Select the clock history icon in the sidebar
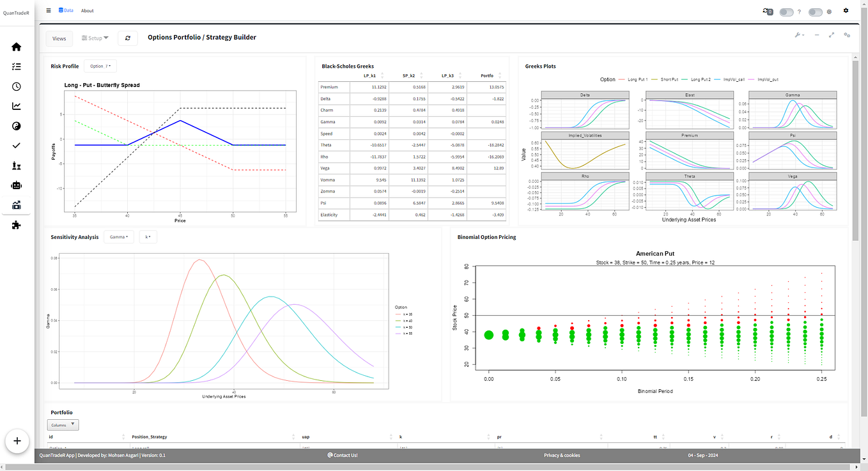 pos(16,86)
